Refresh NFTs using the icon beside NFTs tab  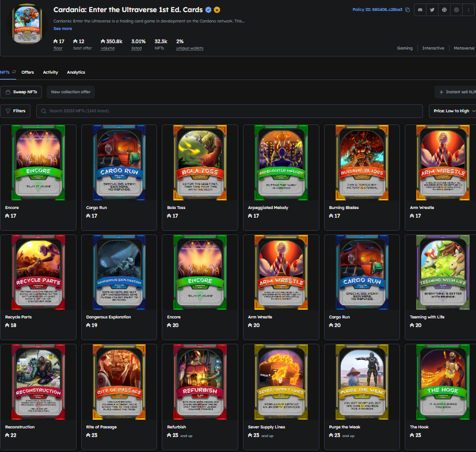pyautogui.click(x=14, y=72)
